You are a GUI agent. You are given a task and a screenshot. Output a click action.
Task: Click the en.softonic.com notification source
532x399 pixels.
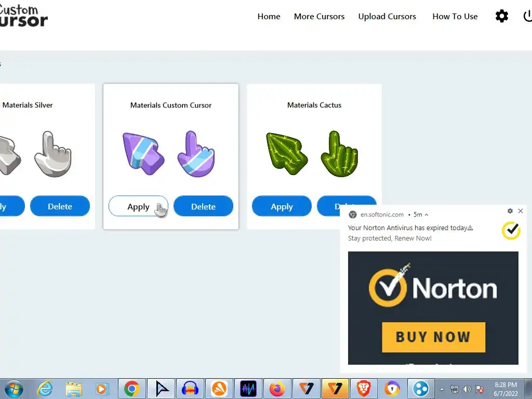point(382,215)
